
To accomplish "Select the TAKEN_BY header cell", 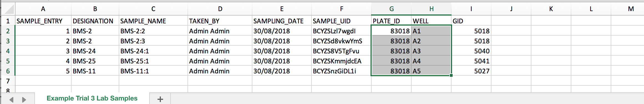I will [x=220, y=21].
